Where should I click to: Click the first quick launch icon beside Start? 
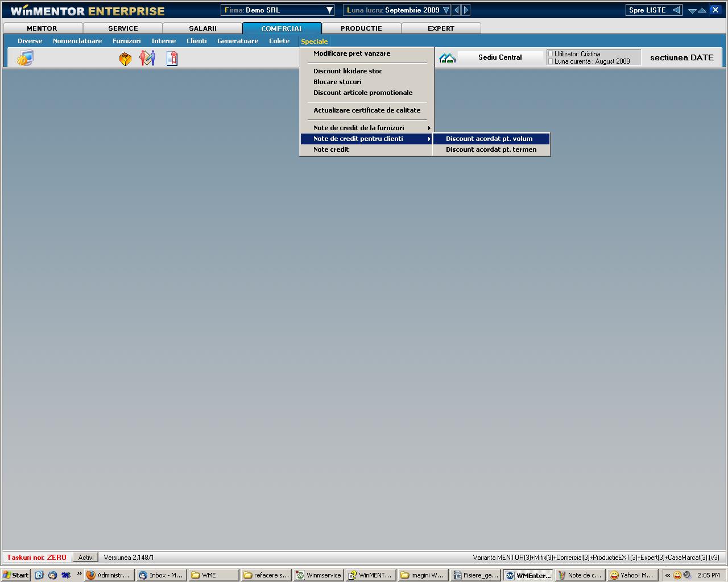(x=39, y=575)
